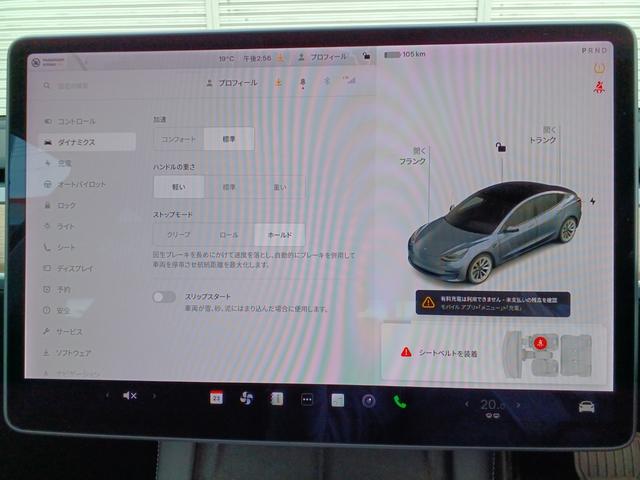Set acceleration to 標準
Image resolution: width=640 pixels, height=480 pixels.
(229, 139)
